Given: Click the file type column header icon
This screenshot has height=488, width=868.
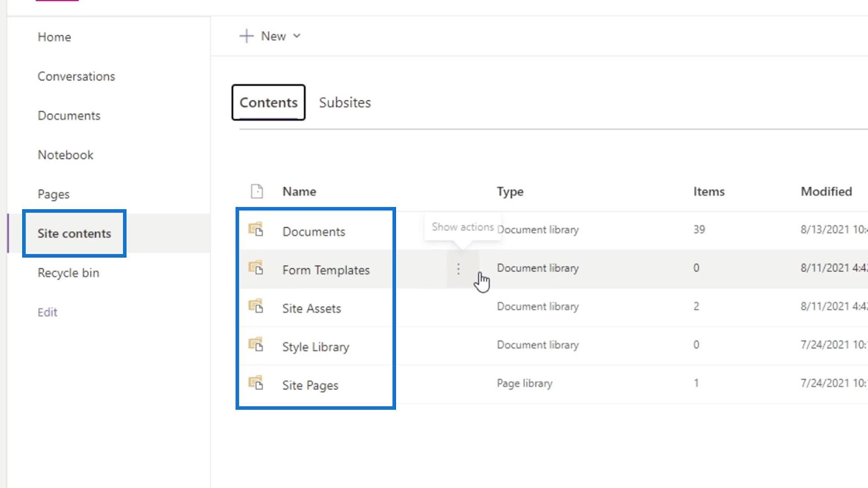Looking at the screenshot, I should point(257,191).
